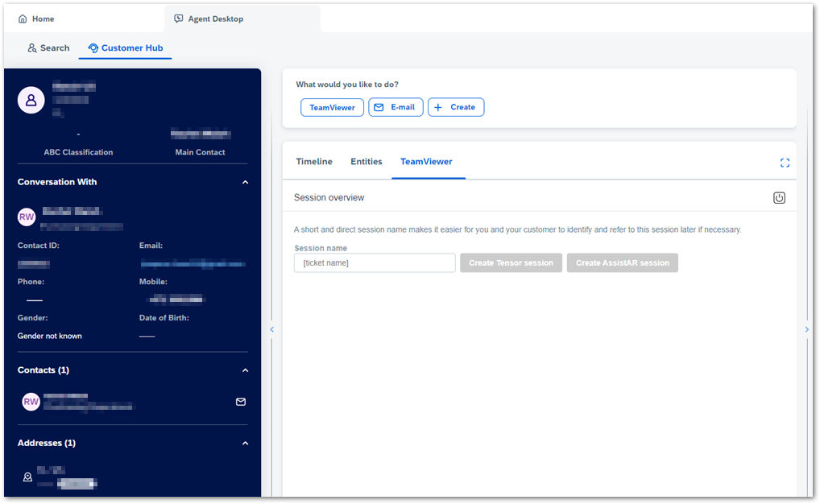This screenshot has width=820, height=504.
Task: Click the Search person magnifier icon
Action: point(32,48)
